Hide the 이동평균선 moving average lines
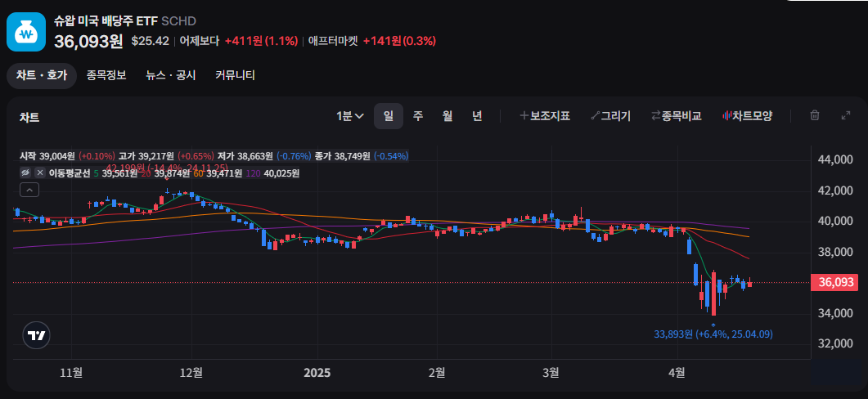The image size is (868, 399). [x=25, y=173]
